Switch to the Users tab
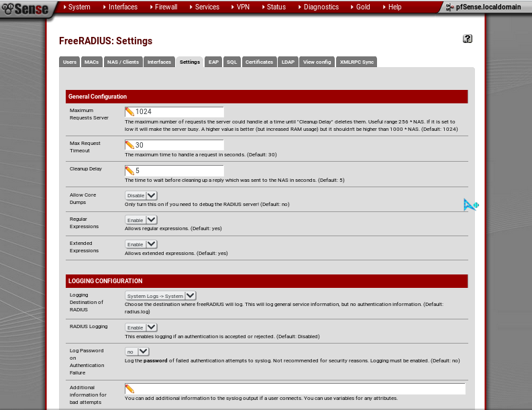Viewport: 532px width, 410px height. tap(70, 62)
